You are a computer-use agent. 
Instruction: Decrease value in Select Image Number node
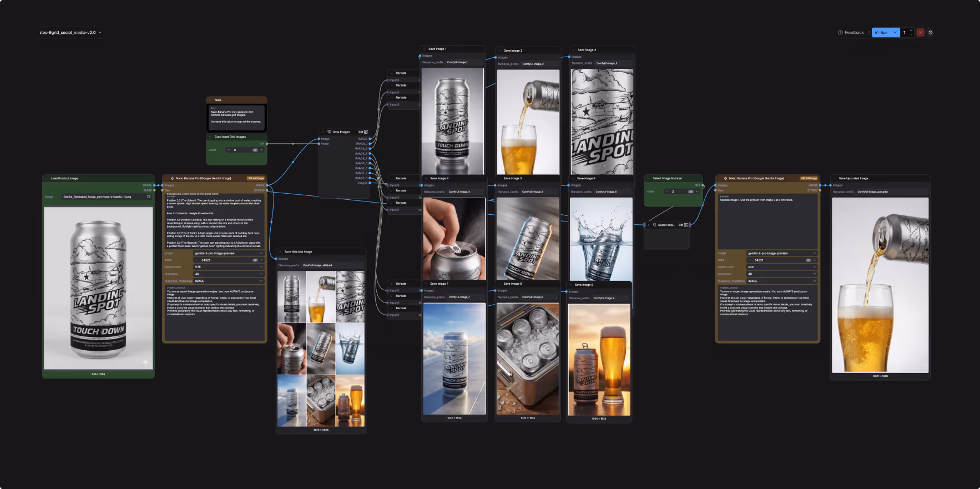[667, 191]
